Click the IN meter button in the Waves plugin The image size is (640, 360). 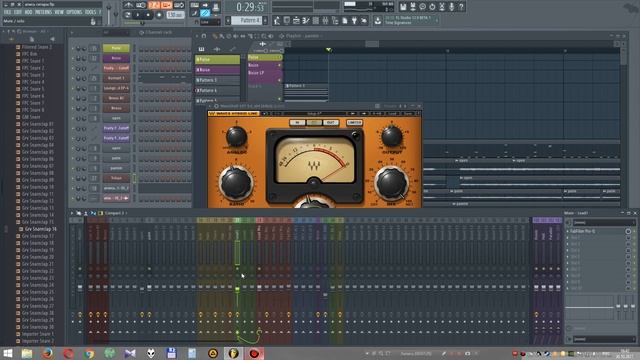click(297, 122)
